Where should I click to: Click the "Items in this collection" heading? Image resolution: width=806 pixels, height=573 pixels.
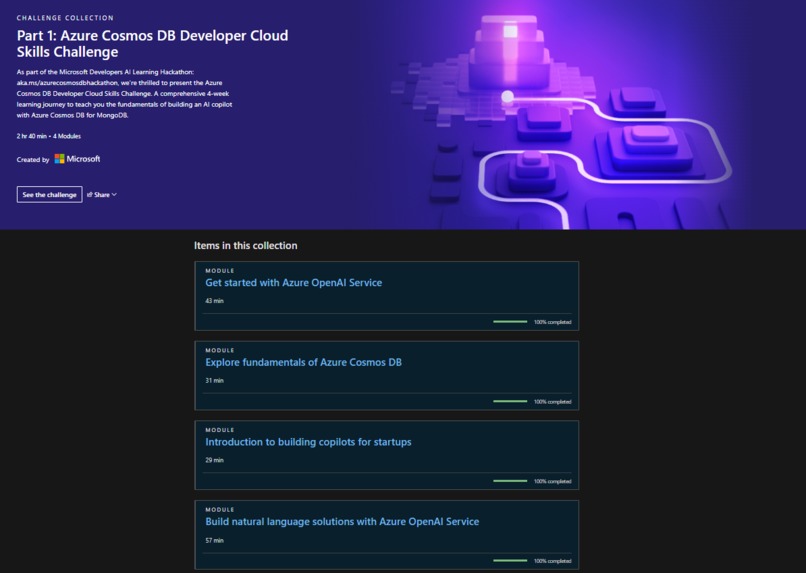click(x=245, y=246)
